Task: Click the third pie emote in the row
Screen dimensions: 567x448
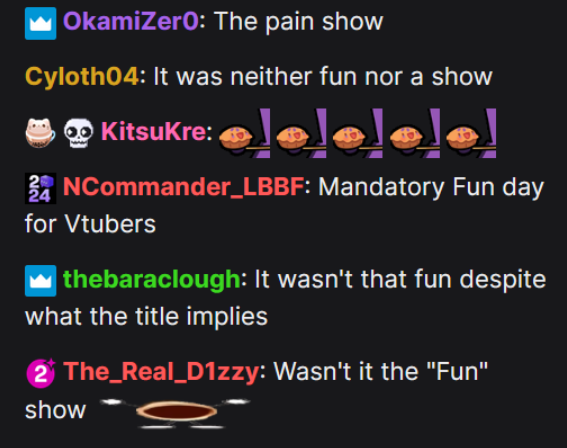Action: click(358, 133)
